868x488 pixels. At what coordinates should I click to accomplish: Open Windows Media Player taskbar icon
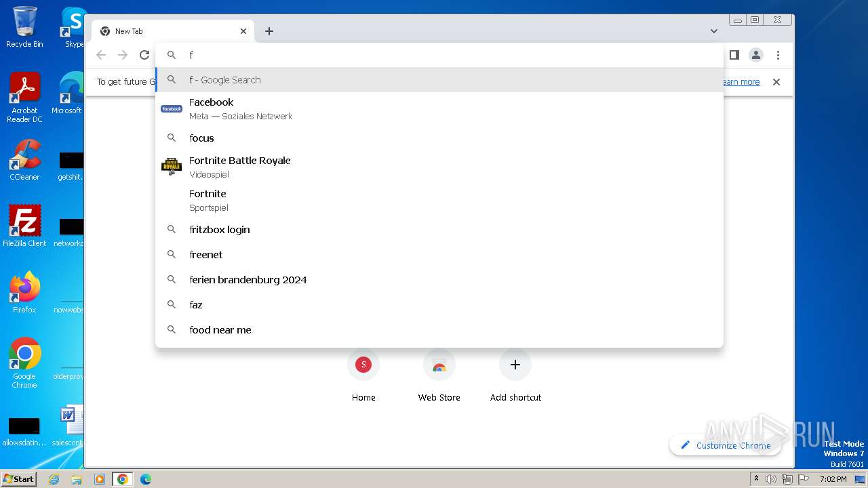click(100, 479)
